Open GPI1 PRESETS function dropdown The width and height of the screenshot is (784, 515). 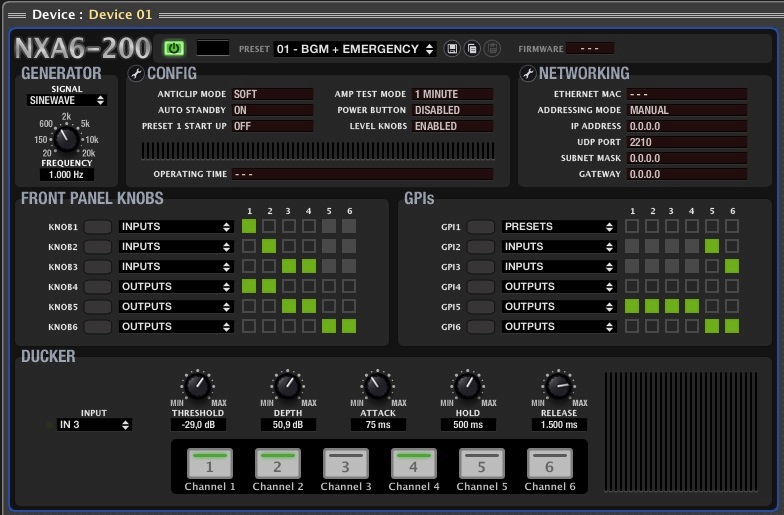[x=558, y=227]
